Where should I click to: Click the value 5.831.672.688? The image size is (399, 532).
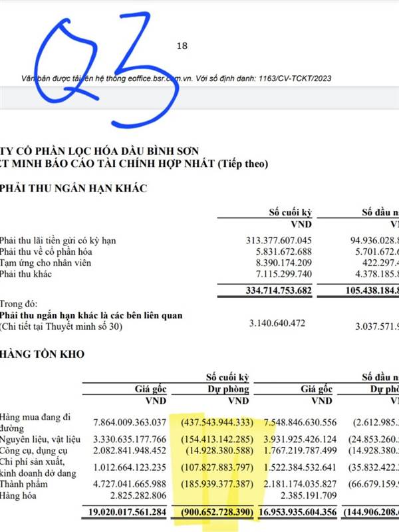tap(284, 252)
